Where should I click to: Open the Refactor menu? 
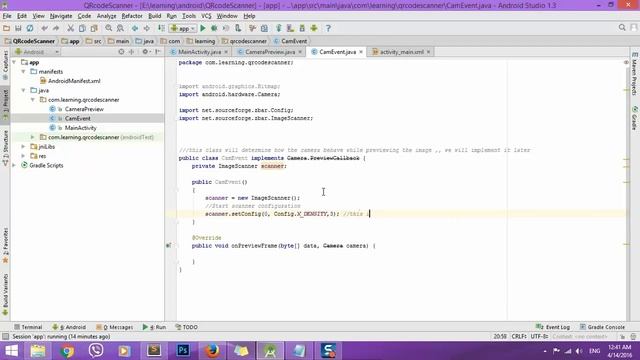[x=132, y=16]
